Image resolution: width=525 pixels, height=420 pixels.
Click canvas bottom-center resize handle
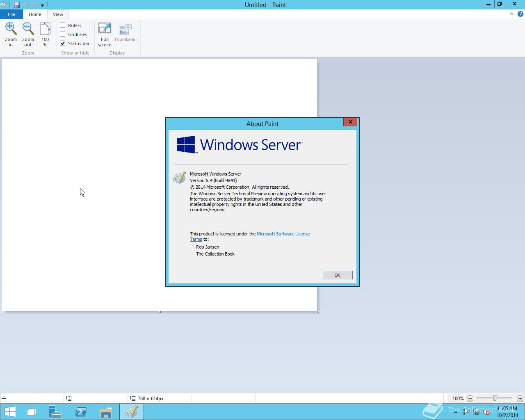coord(160,312)
